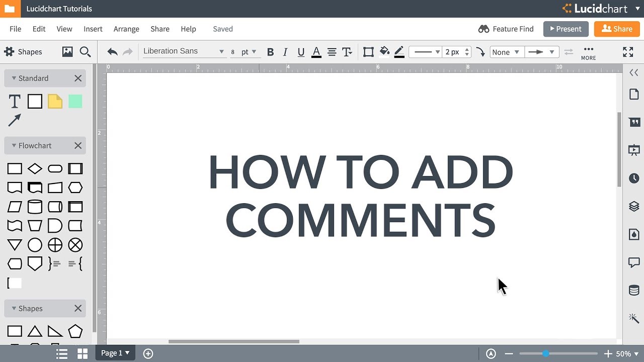
Task: Open the quotation mark notes panel
Action: (x=633, y=122)
